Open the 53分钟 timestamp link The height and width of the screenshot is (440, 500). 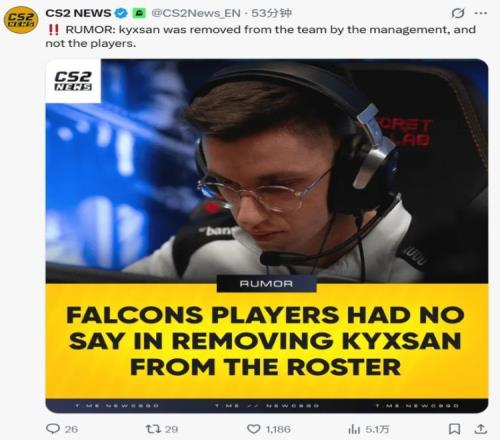click(x=271, y=13)
